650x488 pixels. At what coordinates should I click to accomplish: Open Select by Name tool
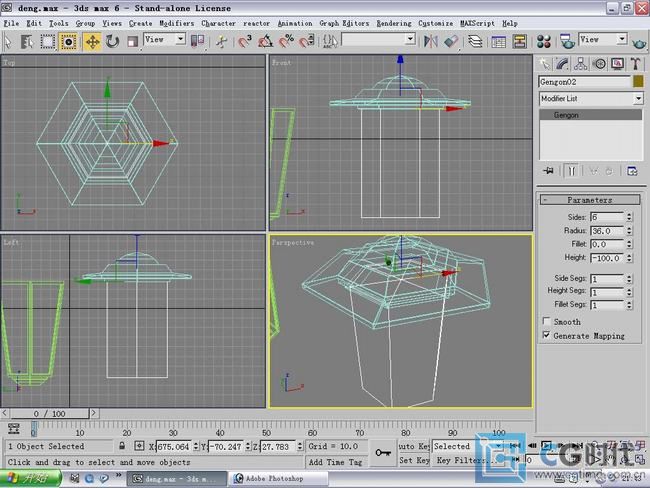27,41
